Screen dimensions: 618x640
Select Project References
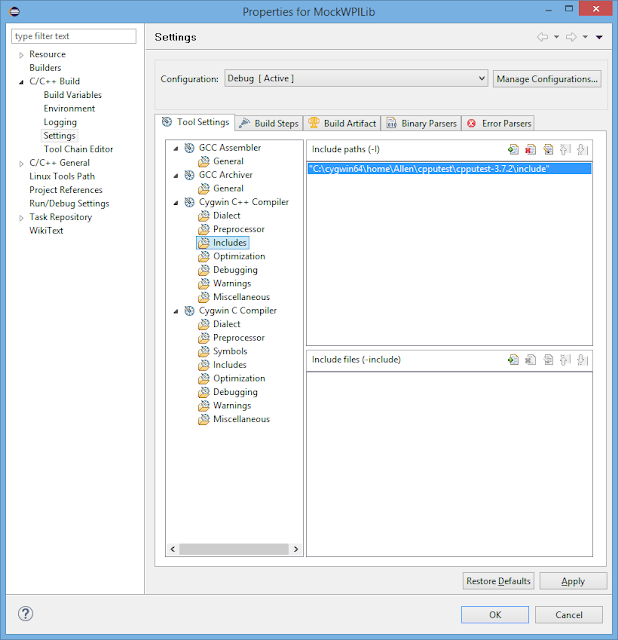coord(66,190)
